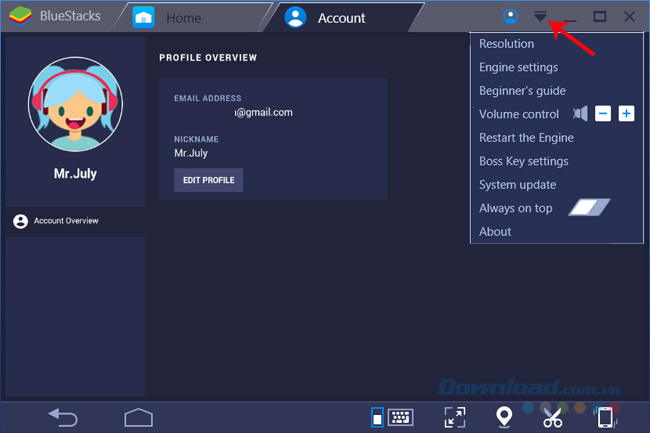
Task: Click the scissors screenshot icon
Action: click(x=552, y=416)
